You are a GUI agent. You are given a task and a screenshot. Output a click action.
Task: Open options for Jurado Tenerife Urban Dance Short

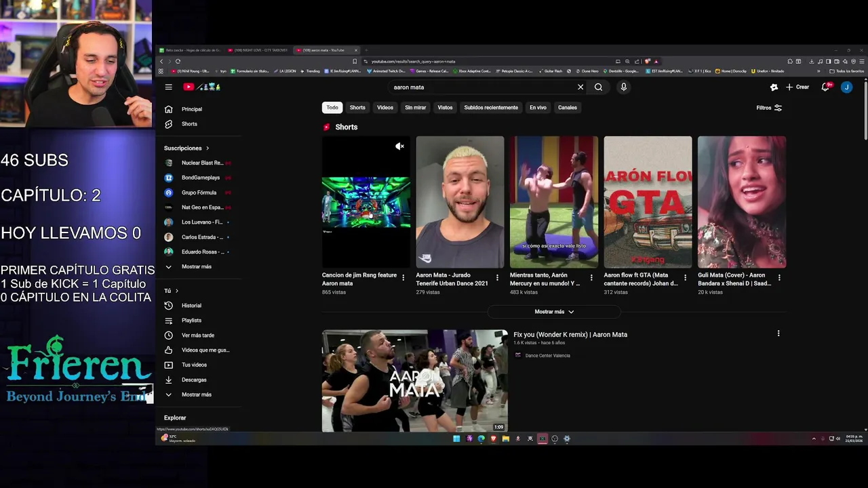coord(497,278)
